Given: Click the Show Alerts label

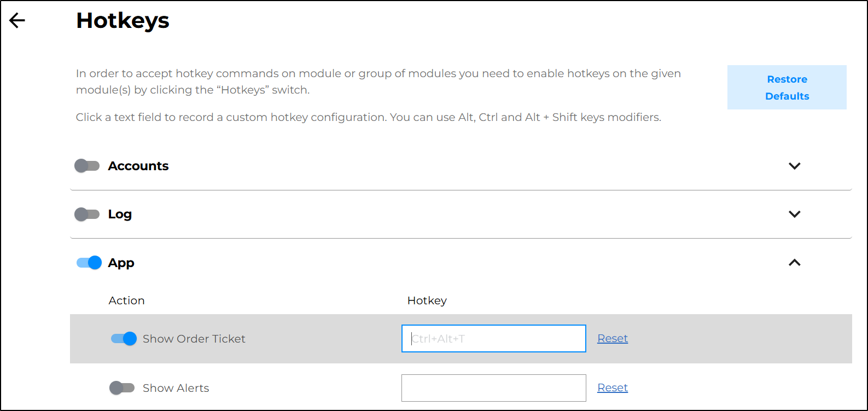Looking at the screenshot, I should (176, 388).
